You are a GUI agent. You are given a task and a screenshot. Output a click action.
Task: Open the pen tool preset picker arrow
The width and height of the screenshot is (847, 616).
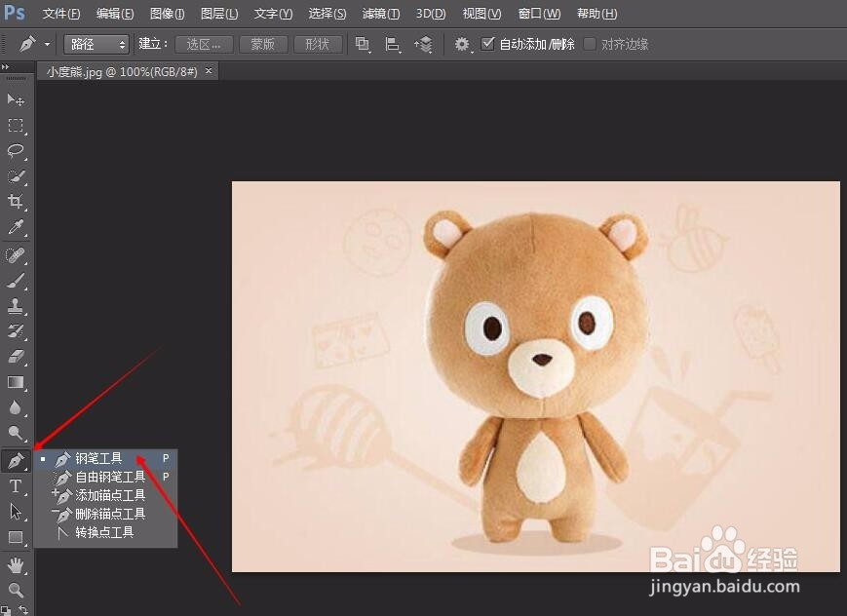tap(47, 45)
